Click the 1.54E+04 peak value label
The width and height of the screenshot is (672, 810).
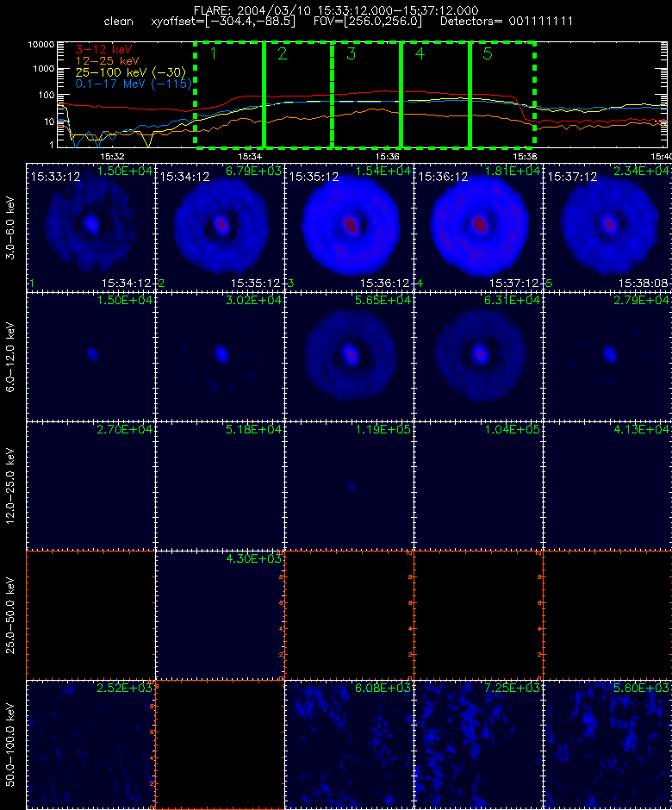pyautogui.click(x=383, y=171)
